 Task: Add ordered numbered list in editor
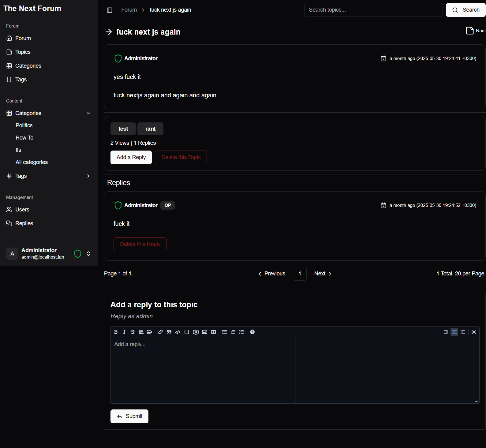pyautogui.click(x=233, y=332)
